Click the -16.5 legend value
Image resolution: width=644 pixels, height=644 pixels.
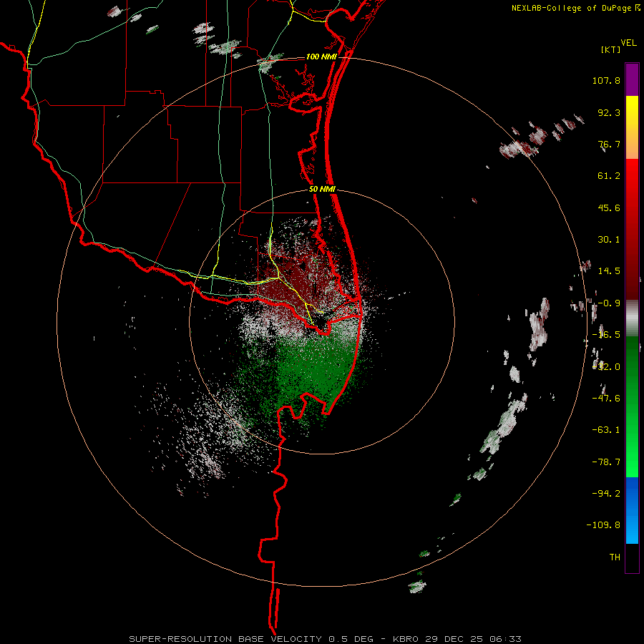(606, 335)
